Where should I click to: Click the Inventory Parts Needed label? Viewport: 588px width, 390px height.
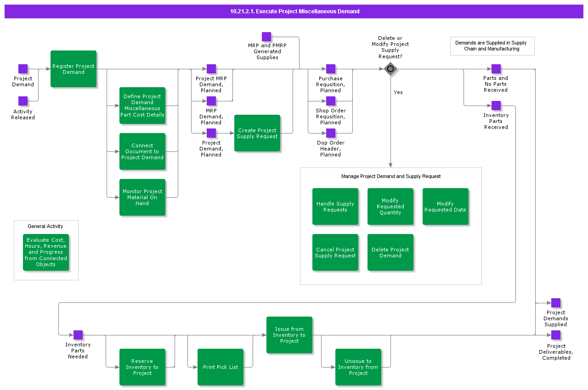pos(78,351)
